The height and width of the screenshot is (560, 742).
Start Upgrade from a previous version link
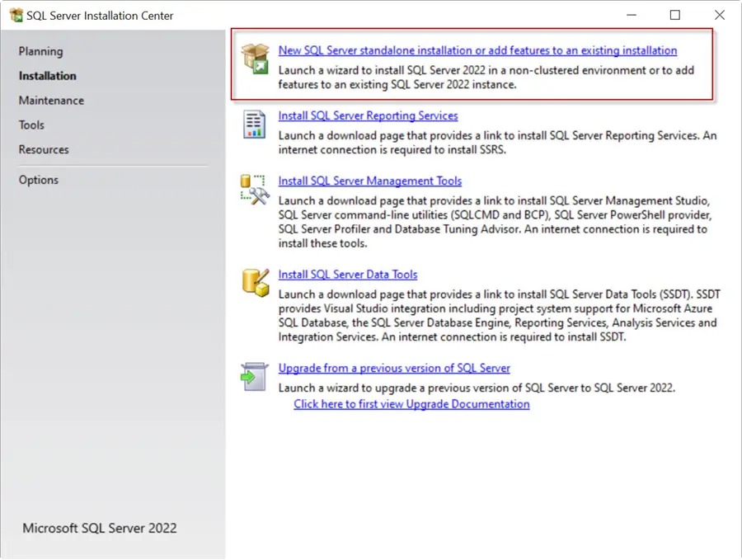[x=394, y=368]
